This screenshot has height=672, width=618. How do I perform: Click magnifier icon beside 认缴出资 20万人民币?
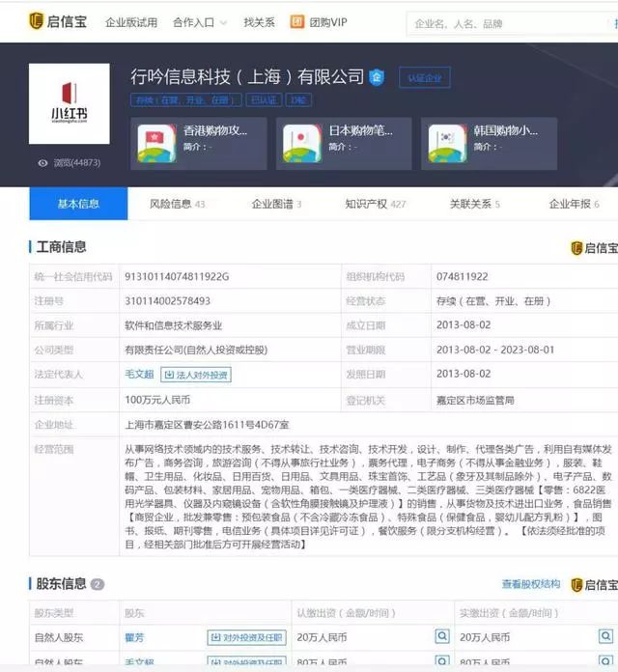(442, 636)
